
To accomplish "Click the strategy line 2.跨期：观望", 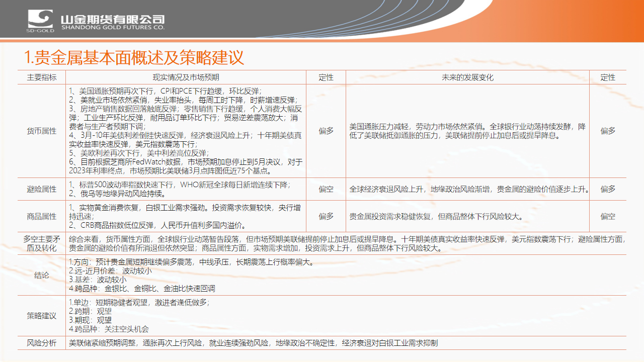I will click(90, 311).
